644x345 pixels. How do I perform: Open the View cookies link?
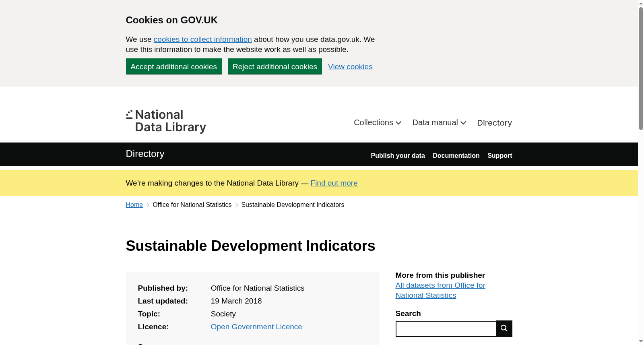point(350,67)
